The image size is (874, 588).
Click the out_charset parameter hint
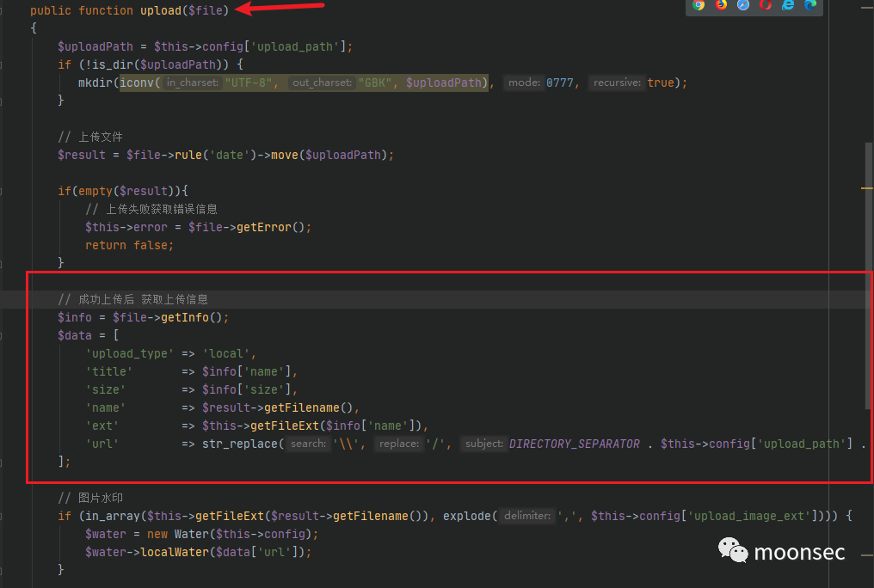pyautogui.click(x=323, y=83)
